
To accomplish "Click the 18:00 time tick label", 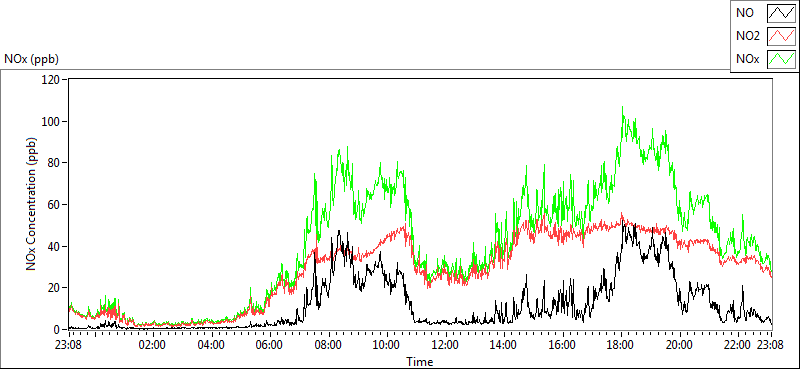I will point(621,345).
